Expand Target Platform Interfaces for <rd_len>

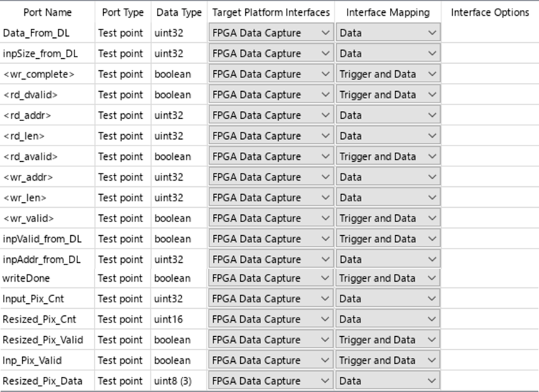(270, 135)
